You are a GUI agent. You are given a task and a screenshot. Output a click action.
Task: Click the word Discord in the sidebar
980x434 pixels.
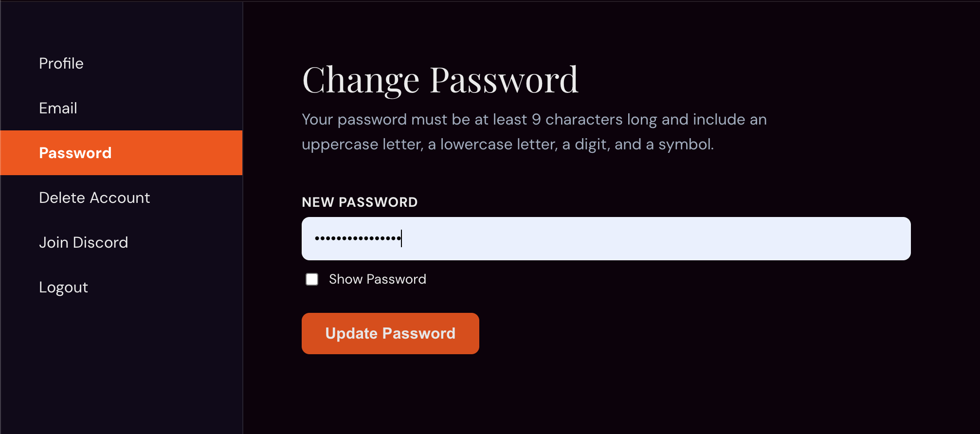(100, 242)
